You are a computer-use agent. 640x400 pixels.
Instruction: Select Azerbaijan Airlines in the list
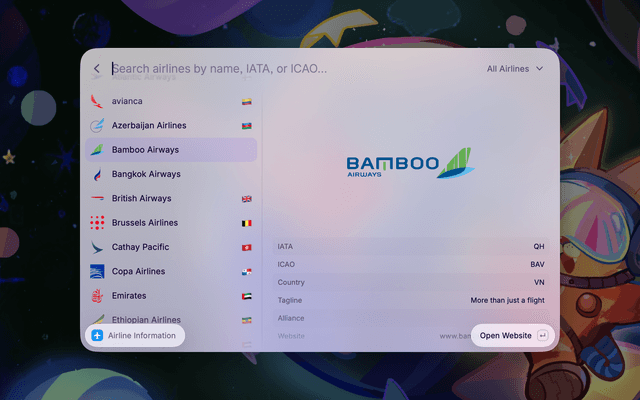(x=149, y=125)
